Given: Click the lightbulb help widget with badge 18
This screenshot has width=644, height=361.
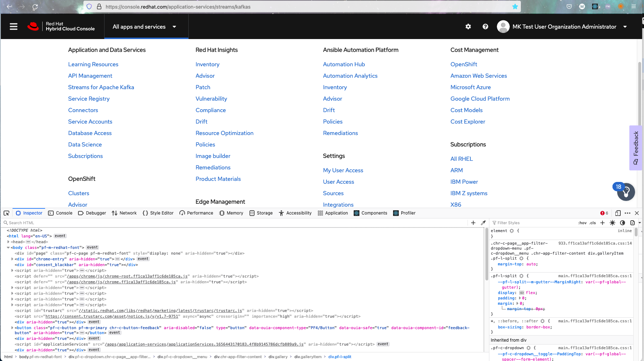Looking at the screenshot, I should click(x=626, y=192).
